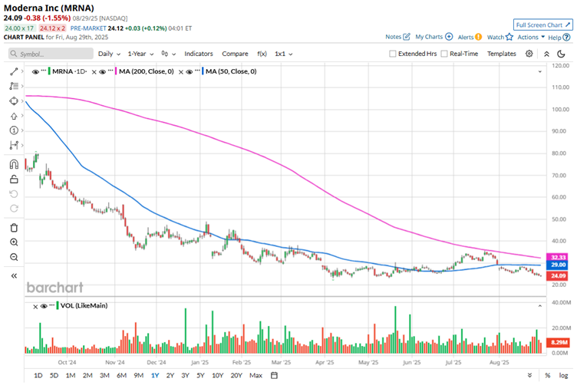The height and width of the screenshot is (392, 577).
Task: Enable the Real-Time checkbox
Action: (x=444, y=54)
